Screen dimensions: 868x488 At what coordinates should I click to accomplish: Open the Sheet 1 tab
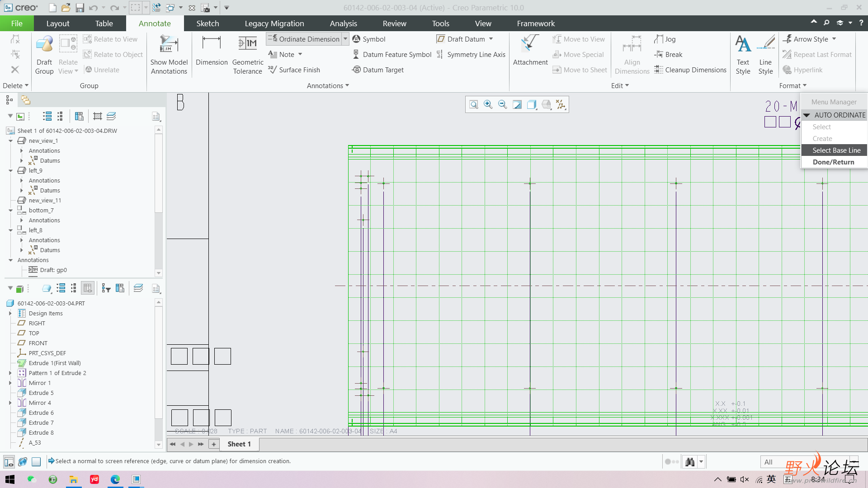click(239, 444)
